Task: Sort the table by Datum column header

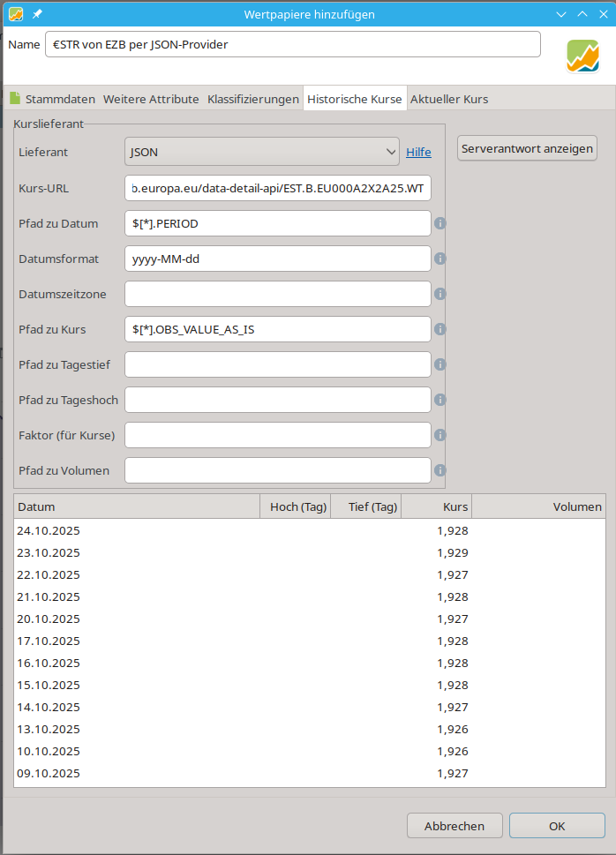Action: point(137,506)
